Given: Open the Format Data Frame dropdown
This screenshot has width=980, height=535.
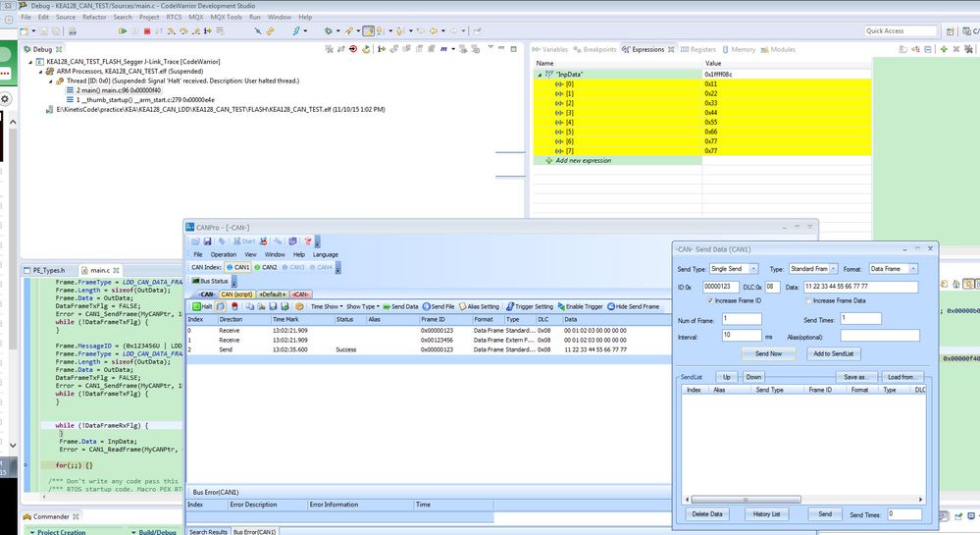Looking at the screenshot, I should pos(913,268).
